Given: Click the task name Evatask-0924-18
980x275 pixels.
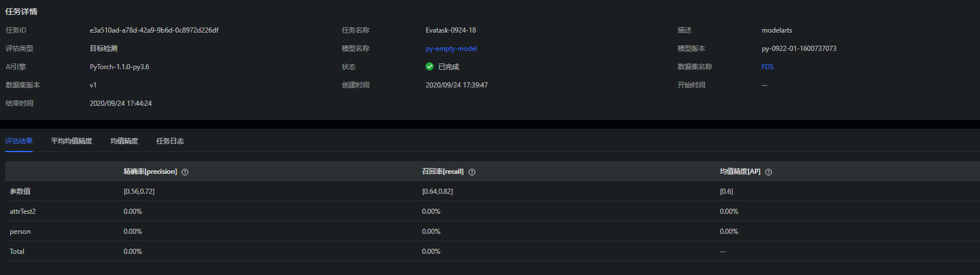Looking at the screenshot, I should [x=451, y=30].
